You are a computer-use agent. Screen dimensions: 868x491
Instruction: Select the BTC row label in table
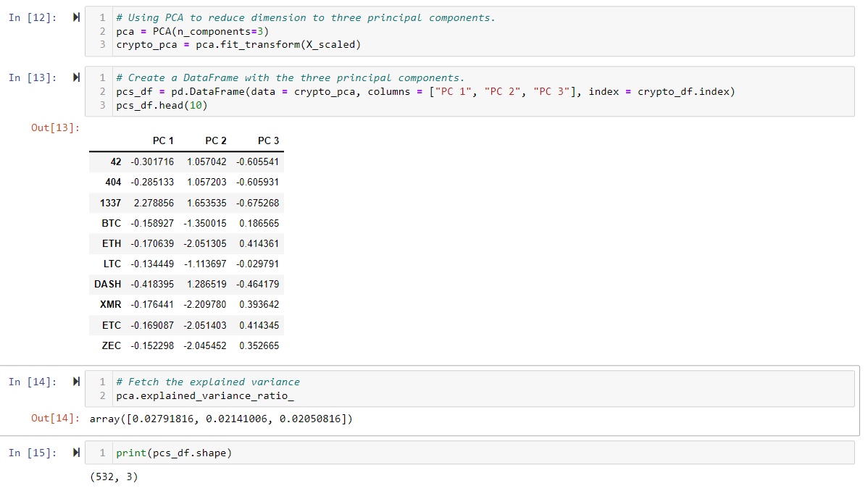pos(112,223)
